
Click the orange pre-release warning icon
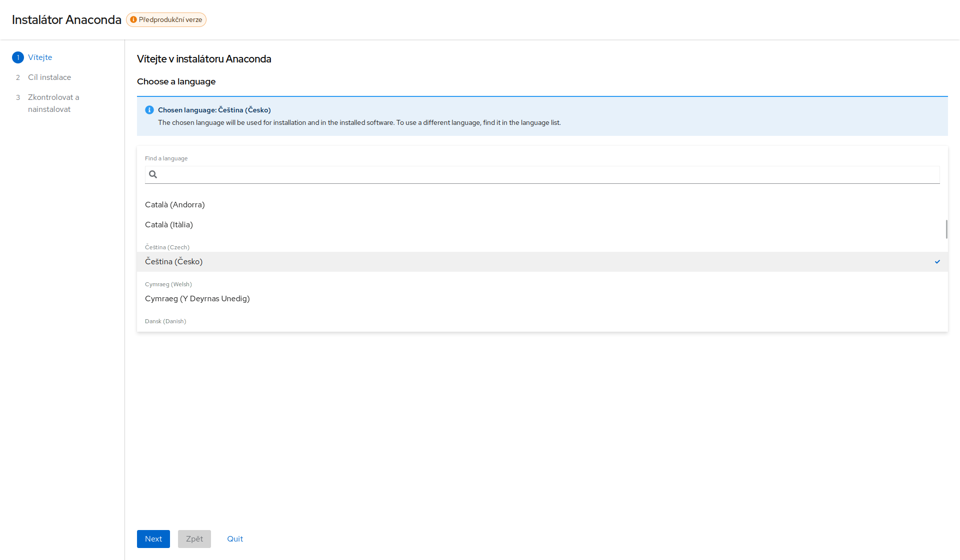[x=133, y=19]
